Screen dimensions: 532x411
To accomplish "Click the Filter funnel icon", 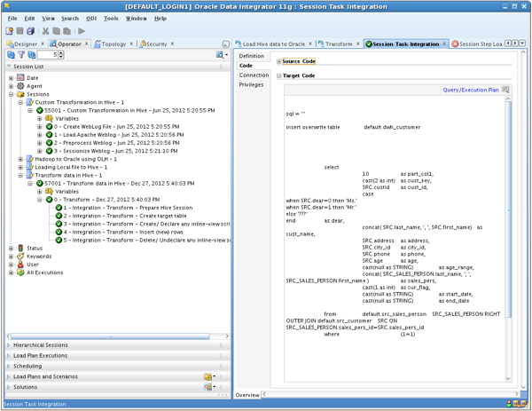I will click(21, 55).
